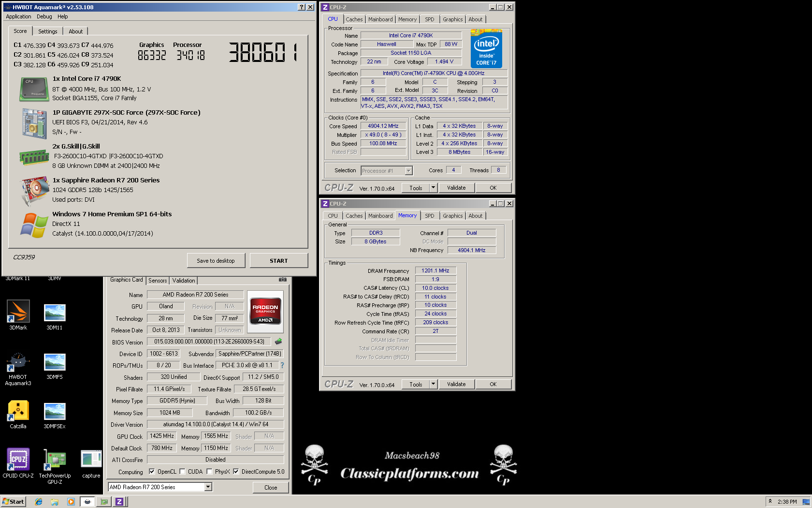Click the Aquamark3 title bar help button

click(x=302, y=7)
